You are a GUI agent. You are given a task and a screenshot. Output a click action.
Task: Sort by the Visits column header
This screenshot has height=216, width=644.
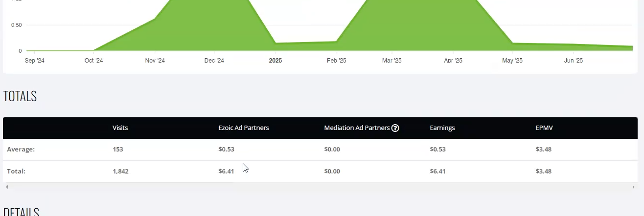pos(120,128)
